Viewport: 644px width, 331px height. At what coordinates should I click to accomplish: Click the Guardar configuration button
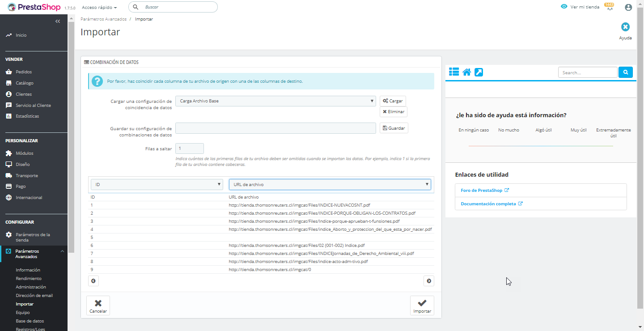(394, 128)
